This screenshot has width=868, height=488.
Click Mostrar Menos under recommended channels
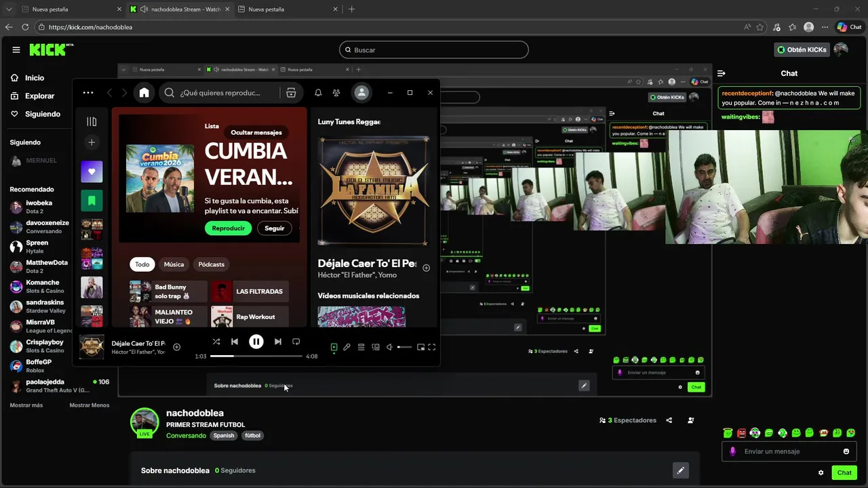tap(89, 405)
